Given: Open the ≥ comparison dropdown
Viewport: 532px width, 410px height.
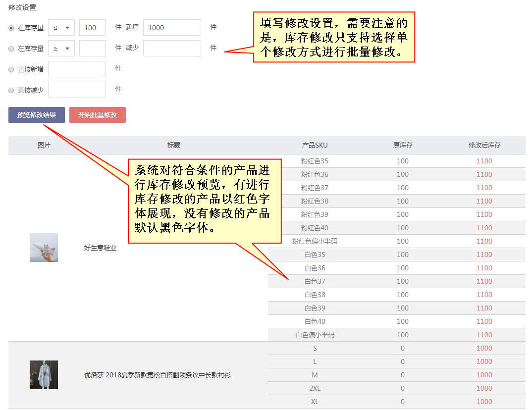Looking at the screenshot, I should [x=61, y=49].
